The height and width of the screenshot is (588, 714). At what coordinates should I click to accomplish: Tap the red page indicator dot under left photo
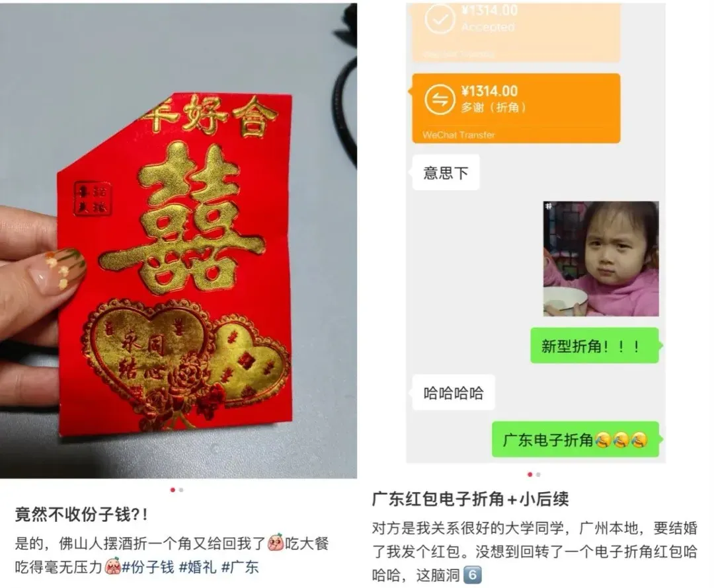click(x=173, y=490)
